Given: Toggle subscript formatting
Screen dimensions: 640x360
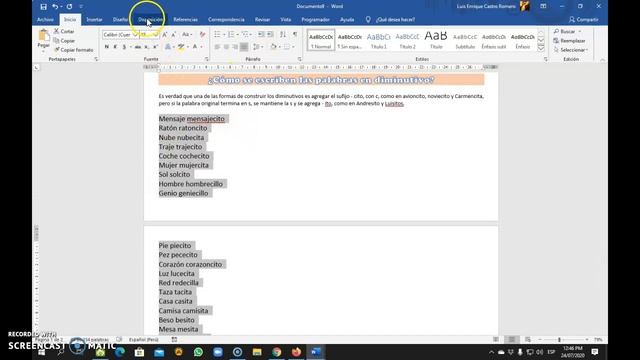Looking at the screenshot, I should (x=147, y=47).
